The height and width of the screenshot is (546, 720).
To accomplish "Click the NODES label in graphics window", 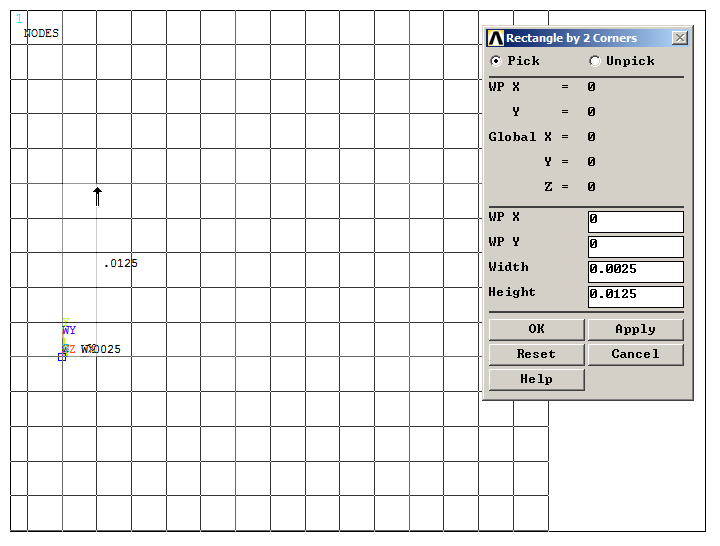I will (x=41, y=33).
